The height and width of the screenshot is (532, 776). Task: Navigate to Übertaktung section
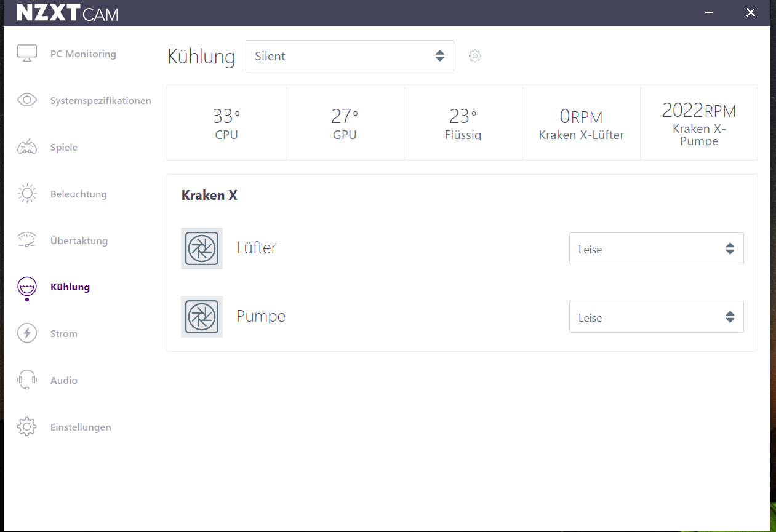(x=79, y=240)
